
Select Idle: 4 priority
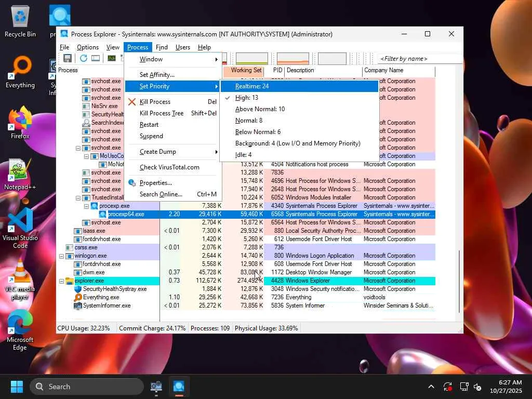pyautogui.click(x=299, y=155)
